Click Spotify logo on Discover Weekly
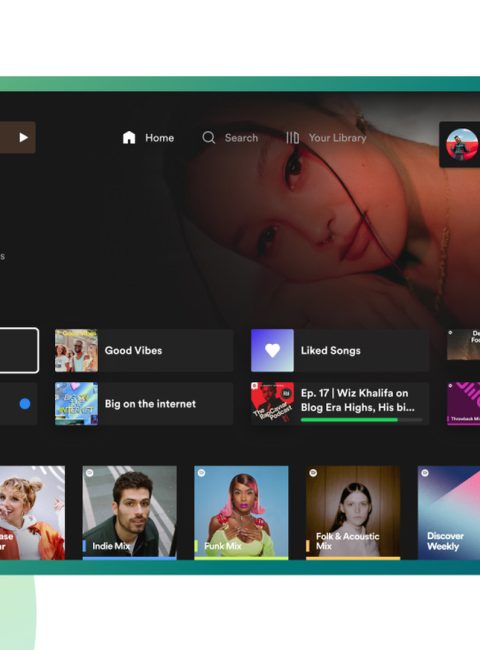This screenshot has height=650, width=480. pyautogui.click(x=425, y=473)
